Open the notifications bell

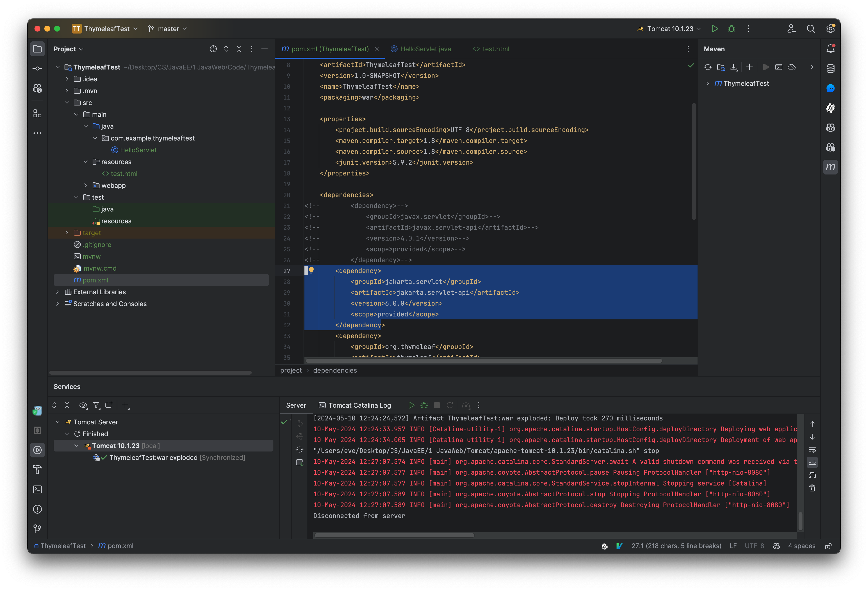click(x=831, y=49)
